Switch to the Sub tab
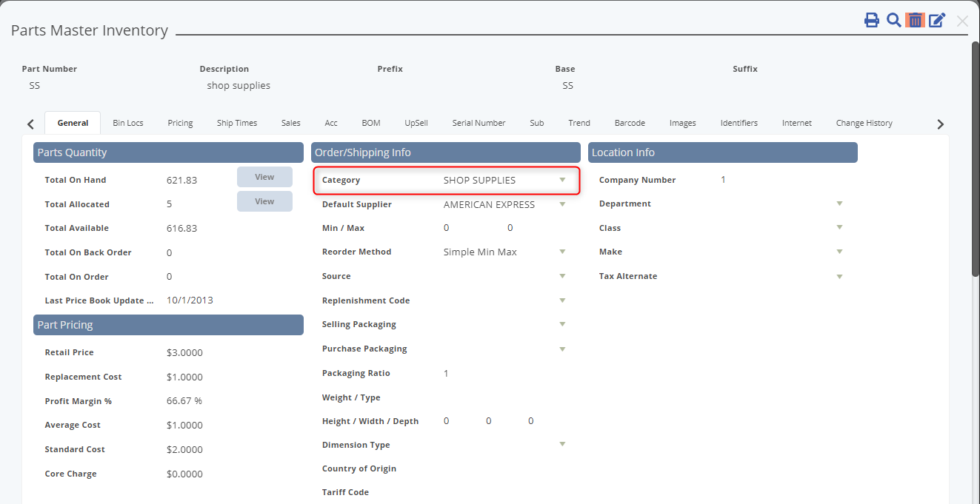980x504 pixels. 537,123
